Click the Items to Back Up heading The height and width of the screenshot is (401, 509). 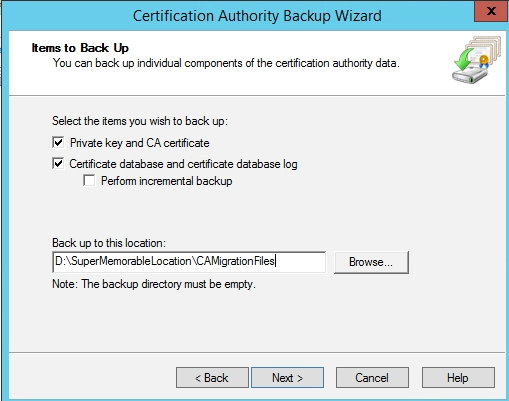(80, 48)
